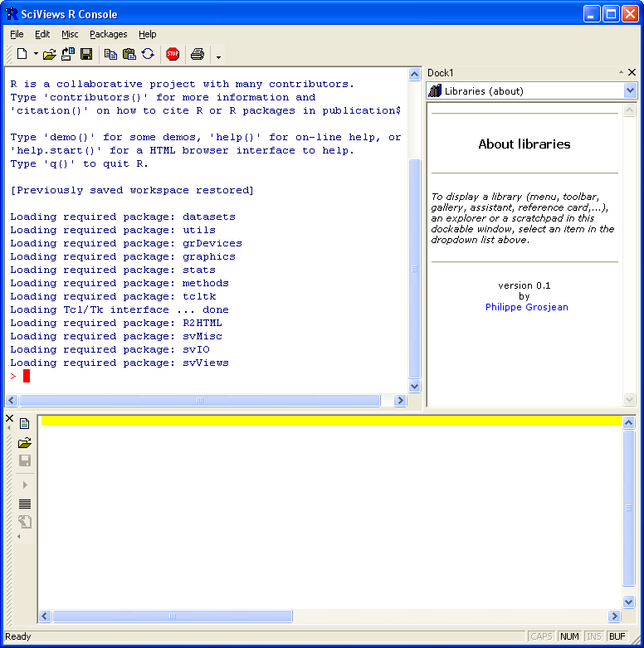Click console vertical scrollbar up arrow
This screenshot has height=648, width=644.
(x=415, y=75)
